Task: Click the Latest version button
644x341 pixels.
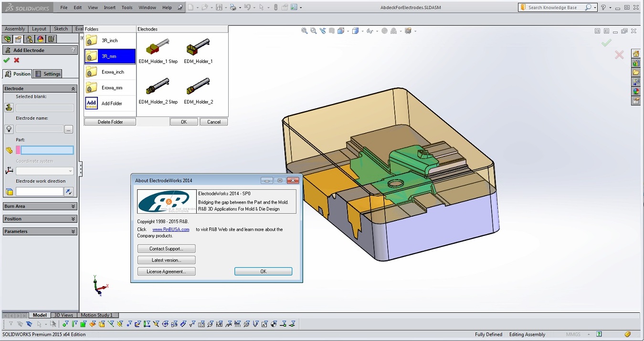Action: point(167,260)
